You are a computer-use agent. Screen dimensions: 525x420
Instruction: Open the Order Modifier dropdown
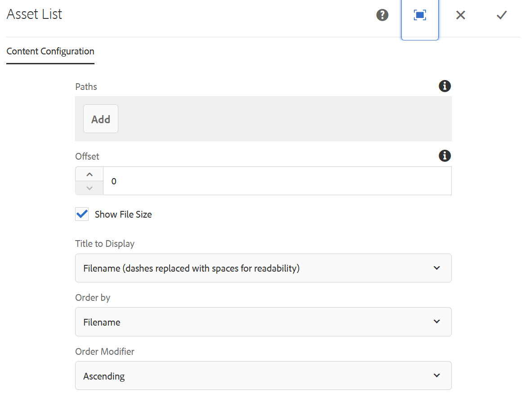click(263, 375)
